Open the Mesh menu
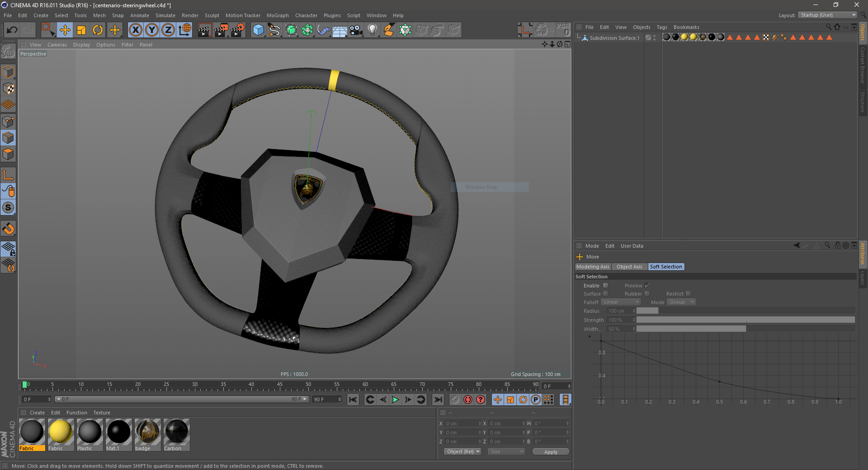868x470 pixels. (99, 15)
